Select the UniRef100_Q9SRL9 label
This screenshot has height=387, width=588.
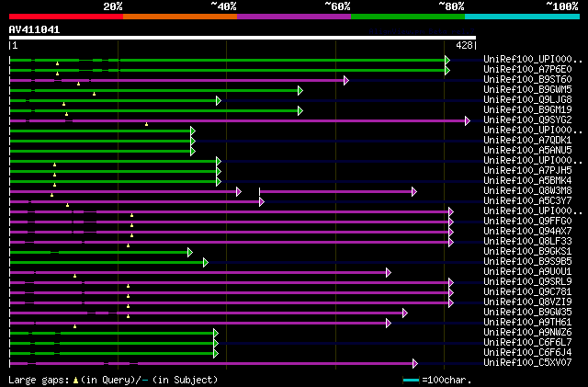click(527, 282)
